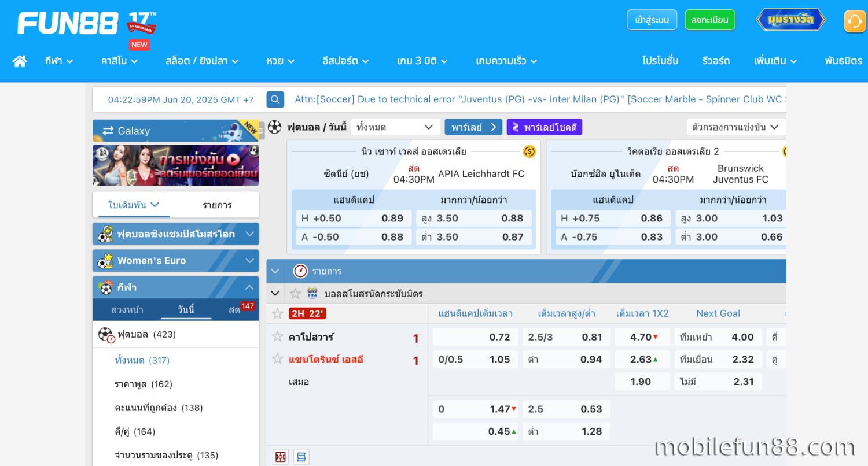Open the red football pitch view icon

point(281,457)
